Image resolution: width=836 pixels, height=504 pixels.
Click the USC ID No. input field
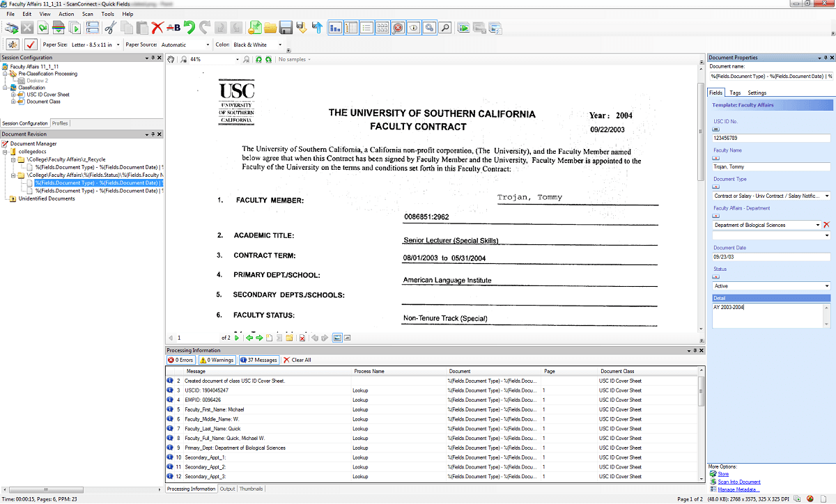[771, 138]
